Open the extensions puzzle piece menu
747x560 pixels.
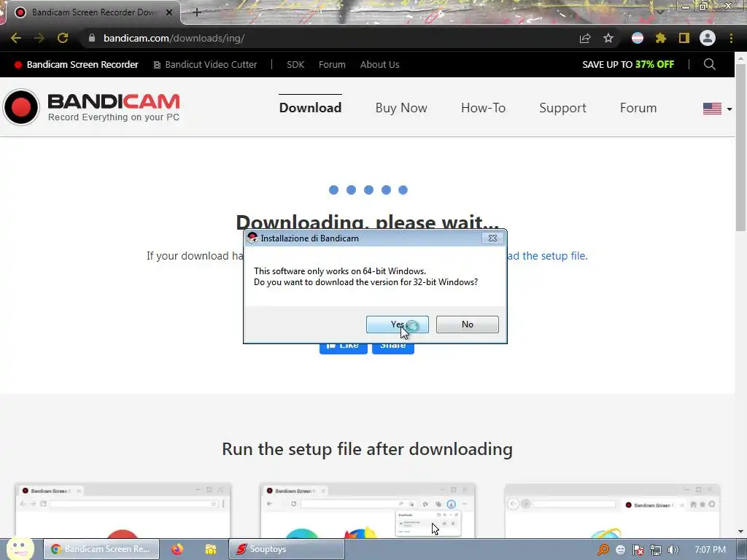pyautogui.click(x=661, y=38)
